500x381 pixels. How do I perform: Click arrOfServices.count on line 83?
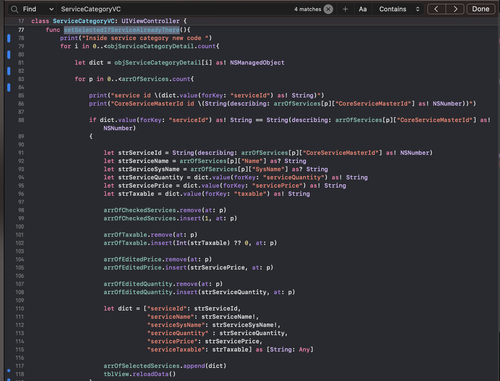[x=156, y=79]
